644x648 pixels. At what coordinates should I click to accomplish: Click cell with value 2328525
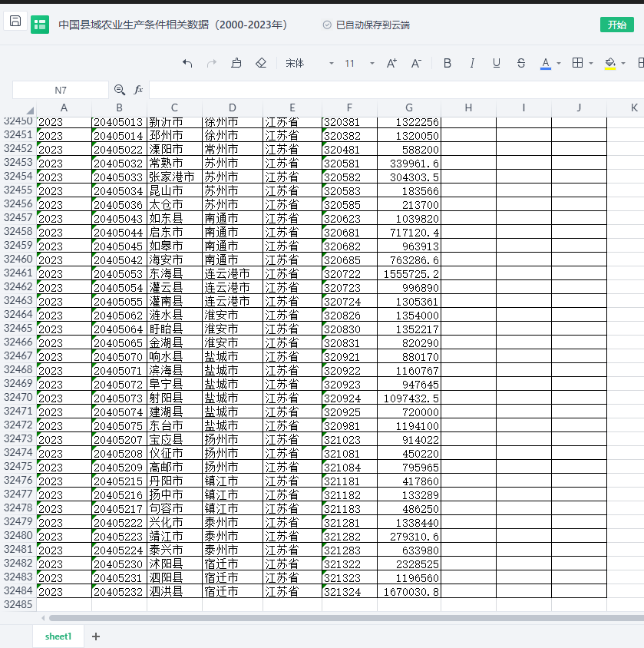[409, 564]
